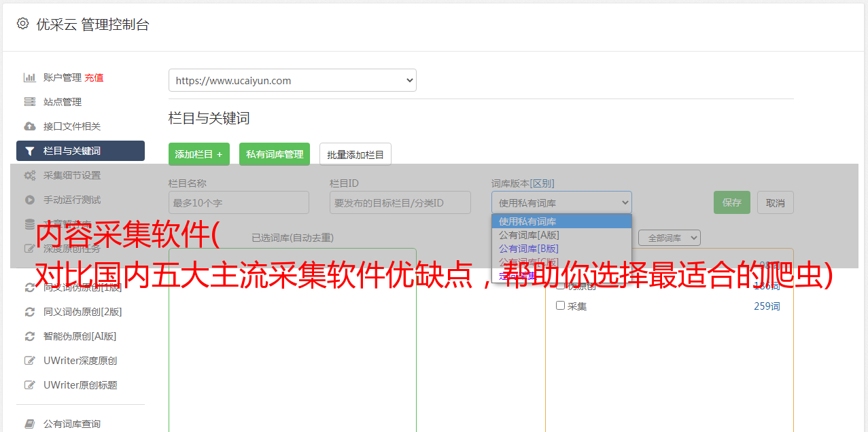The width and height of the screenshot is (868, 432).
Task: Click the filter icon for 栏目与关键词
Action: (x=29, y=151)
